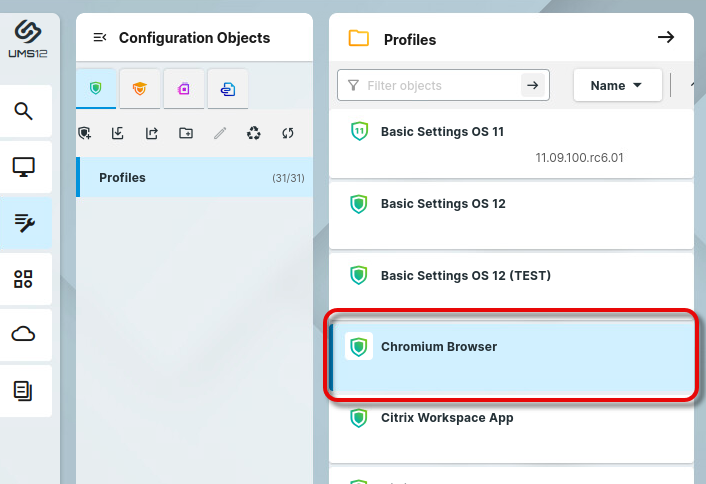The image size is (706, 484).
Task: Switch to the magenta firmware chip tab
Action: point(184,89)
